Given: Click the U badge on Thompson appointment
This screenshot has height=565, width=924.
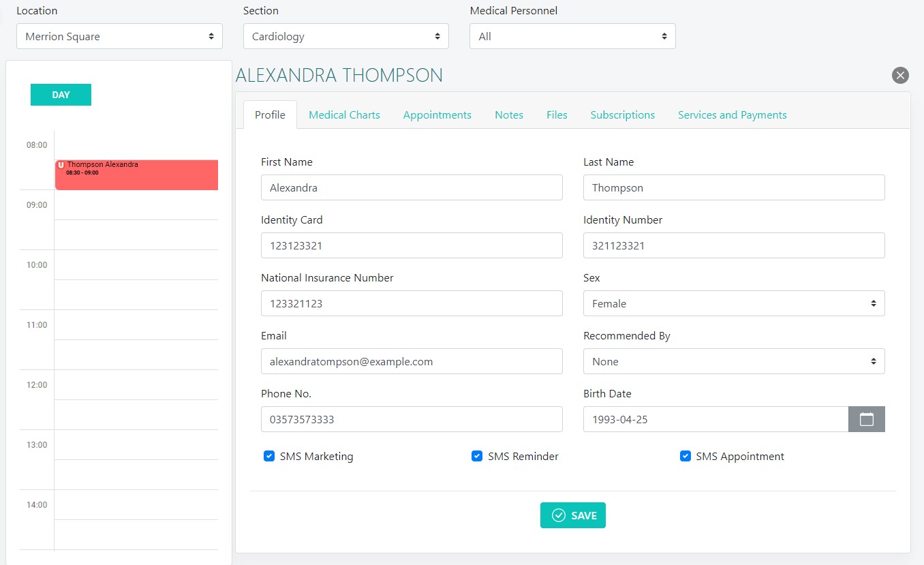Looking at the screenshot, I should 61,165.
